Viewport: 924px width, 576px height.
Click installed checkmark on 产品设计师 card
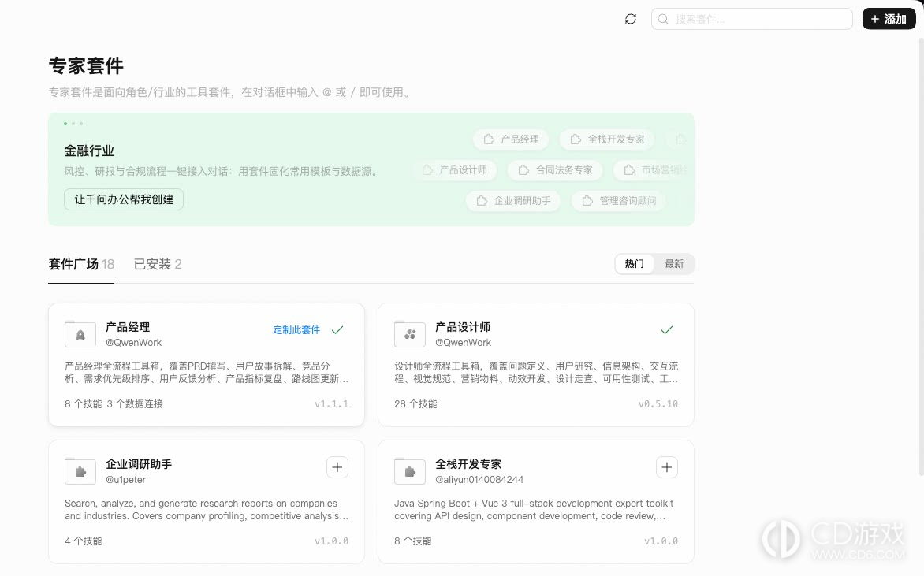click(666, 330)
